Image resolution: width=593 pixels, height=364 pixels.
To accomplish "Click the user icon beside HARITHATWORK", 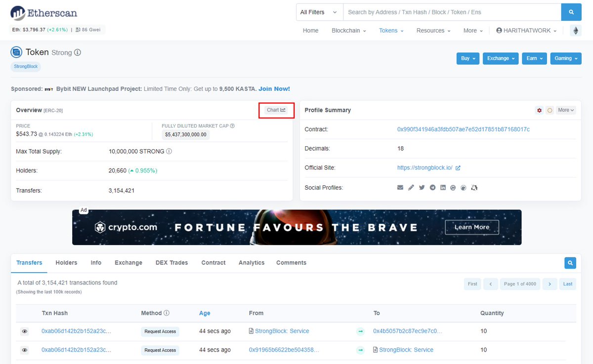I will tap(499, 31).
